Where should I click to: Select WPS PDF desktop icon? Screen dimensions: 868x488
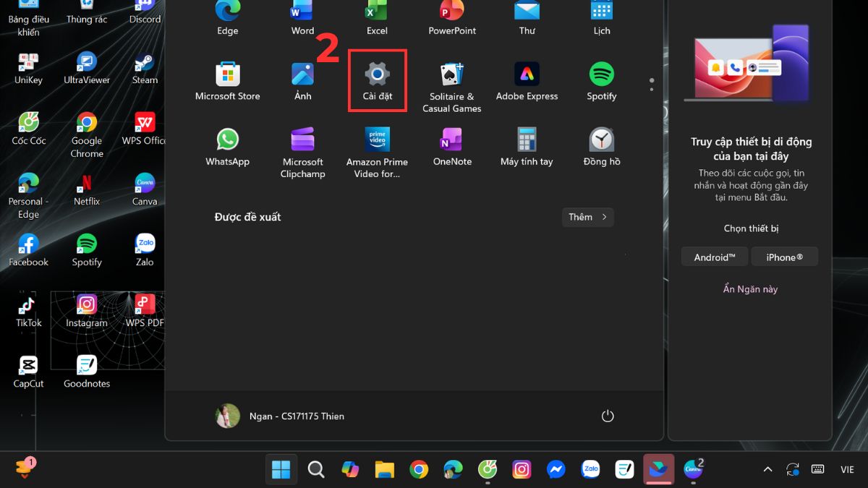pyautogui.click(x=145, y=311)
